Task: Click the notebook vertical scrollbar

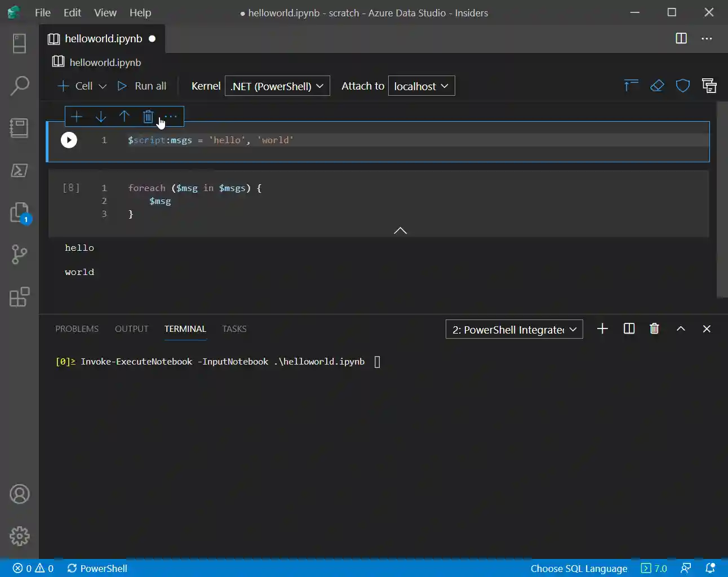Action: (x=722, y=199)
